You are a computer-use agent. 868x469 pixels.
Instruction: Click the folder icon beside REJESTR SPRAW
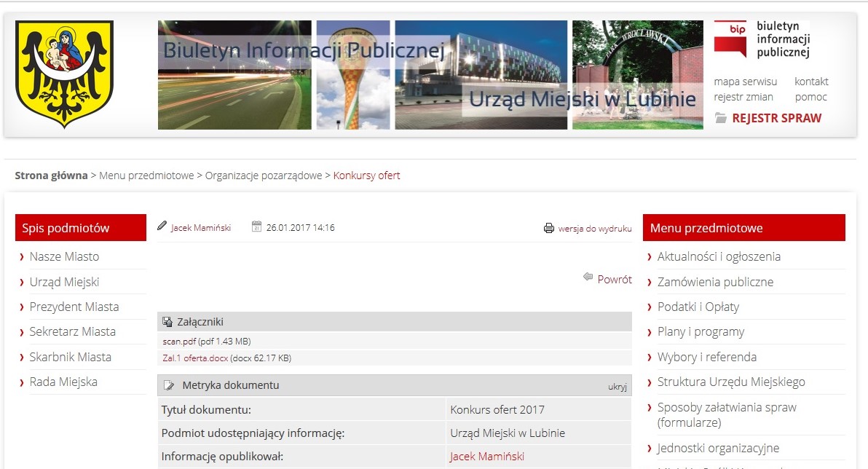click(x=721, y=117)
